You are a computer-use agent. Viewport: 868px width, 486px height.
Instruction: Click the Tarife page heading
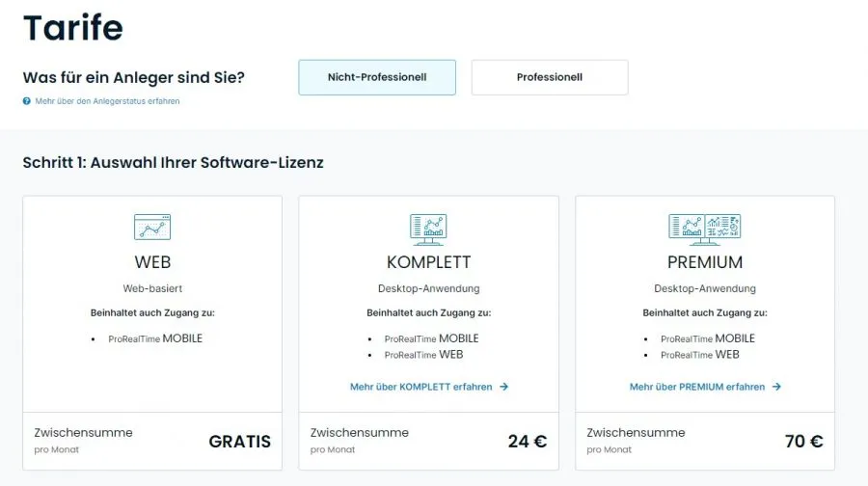point(73,27)
